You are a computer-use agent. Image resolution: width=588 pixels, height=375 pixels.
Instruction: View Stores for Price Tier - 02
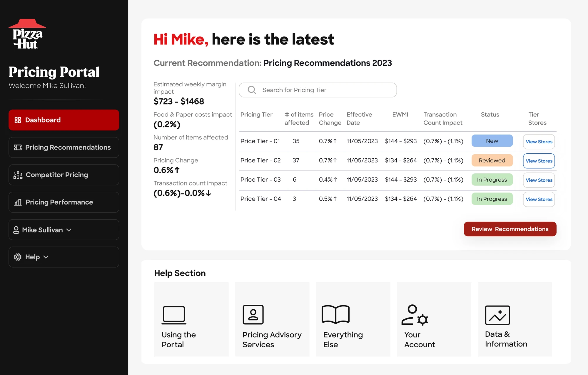(x=539, y=161)
